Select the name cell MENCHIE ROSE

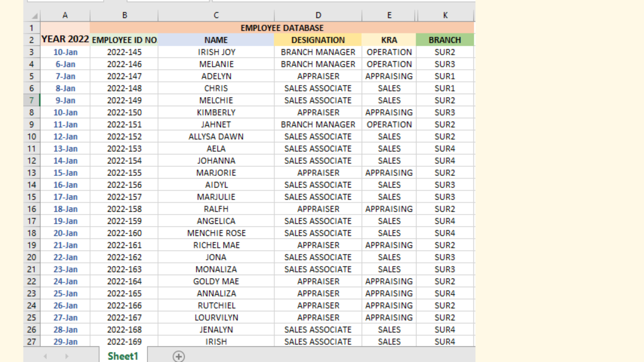point(216,233)
